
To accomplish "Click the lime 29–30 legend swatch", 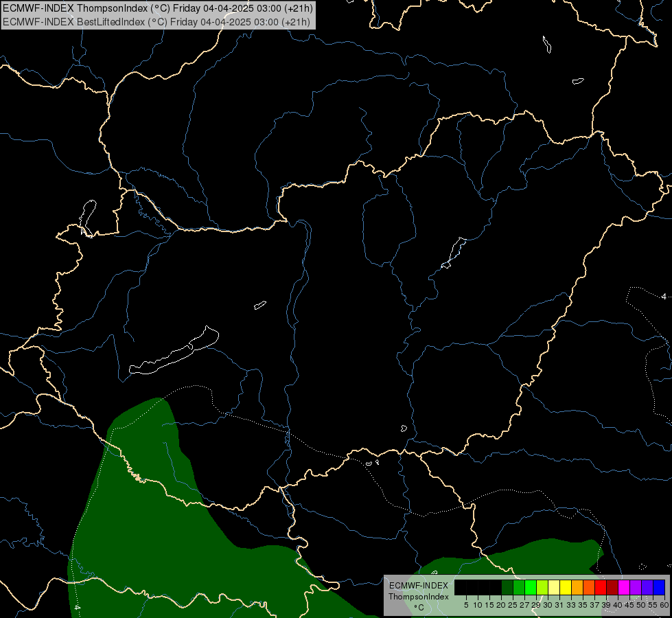I will pos(542,588).
